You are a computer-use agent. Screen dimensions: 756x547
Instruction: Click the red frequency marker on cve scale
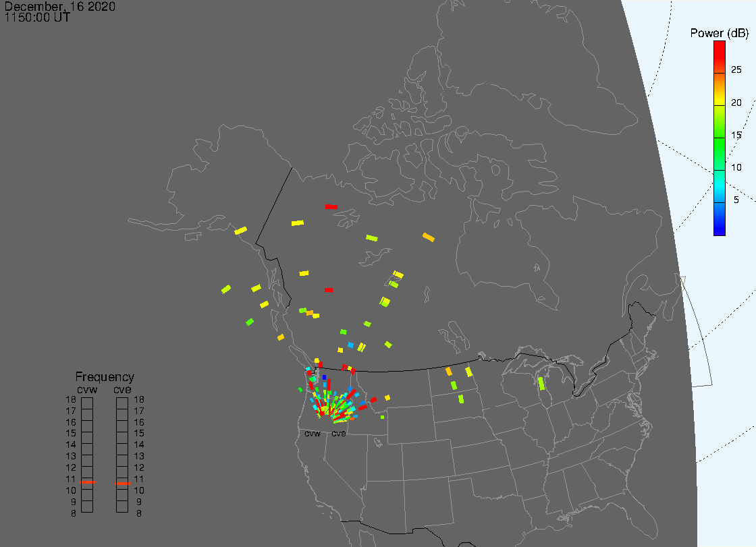pyautogui.click(x=122, y=484)
